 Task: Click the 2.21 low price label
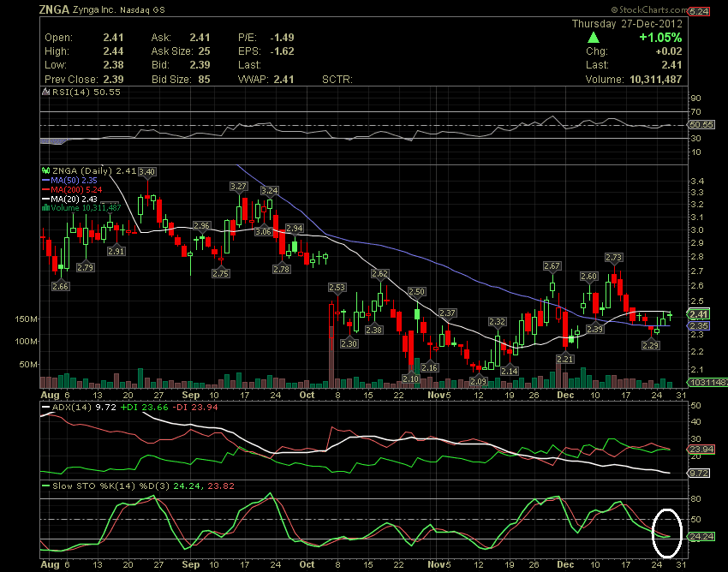click(x=565, y=359)
